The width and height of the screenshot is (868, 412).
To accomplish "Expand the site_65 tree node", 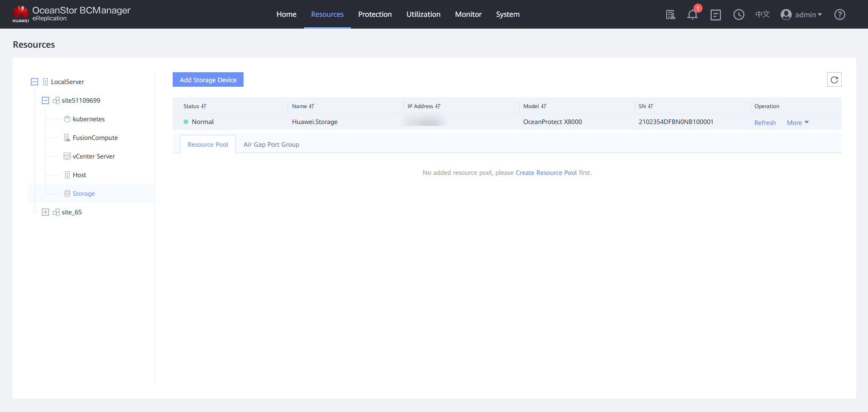I will pyautogui.click(x=45, y=212).
